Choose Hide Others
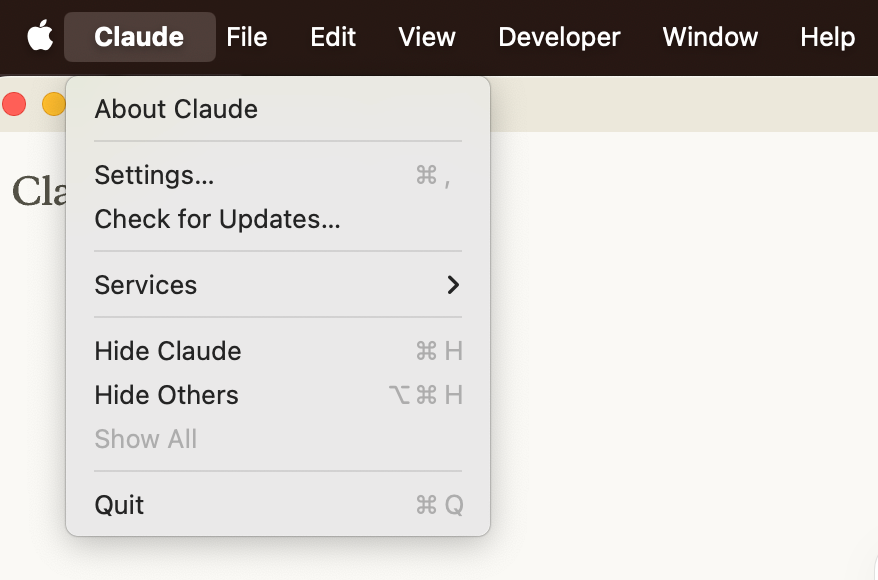 point(166,395)
